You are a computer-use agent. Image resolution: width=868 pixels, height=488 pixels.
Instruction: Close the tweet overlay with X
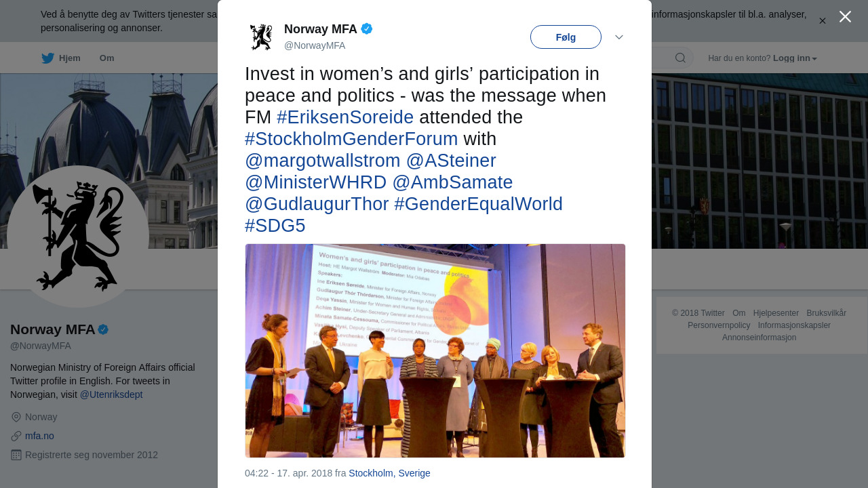tap(845, 17)
